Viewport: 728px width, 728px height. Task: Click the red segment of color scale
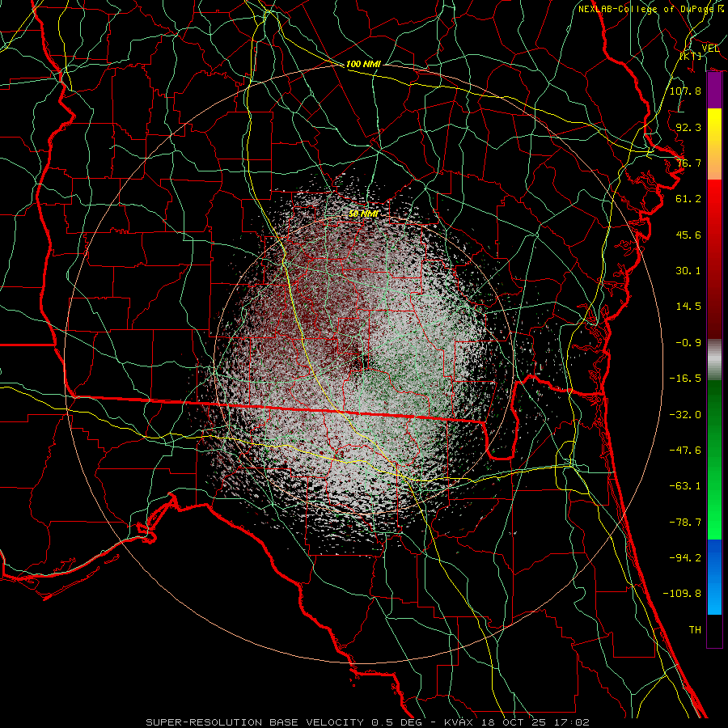(x=714, y=259)
